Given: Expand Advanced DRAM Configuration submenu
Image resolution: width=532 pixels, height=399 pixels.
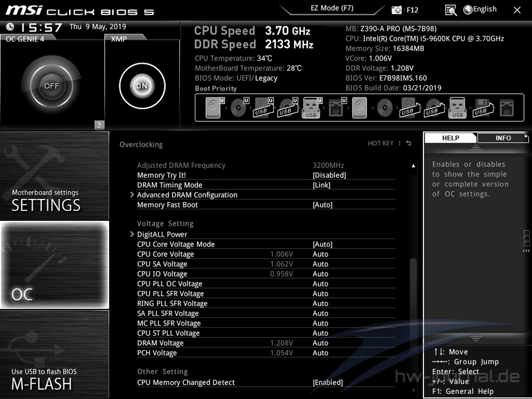Looking at the screenshot, I should tap(187, 195).
